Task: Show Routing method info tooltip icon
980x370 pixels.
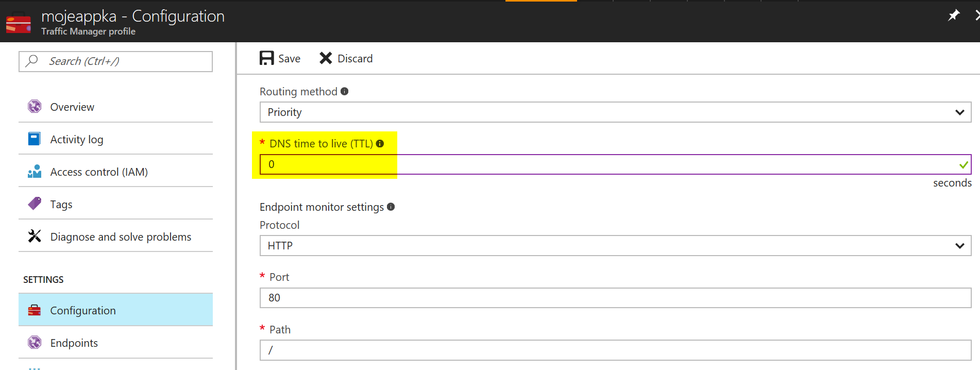Action: click(x=345, y=91)
